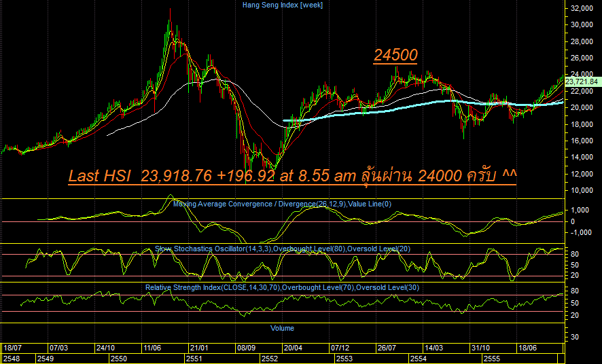Click the "26,000" price axis label
The width and height of the screenshot is (602, 364).
pos(582,58)
